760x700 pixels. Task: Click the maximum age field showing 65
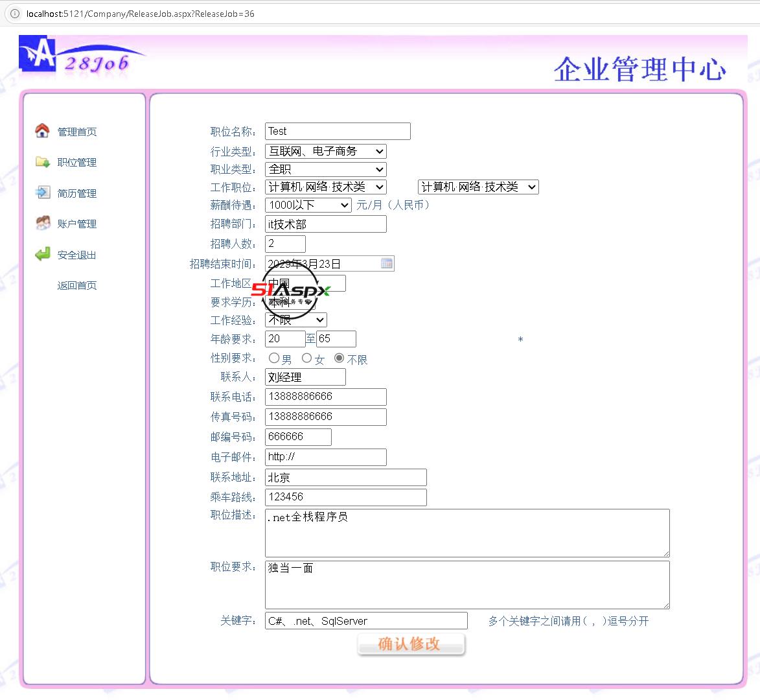(x=336, y=339)
